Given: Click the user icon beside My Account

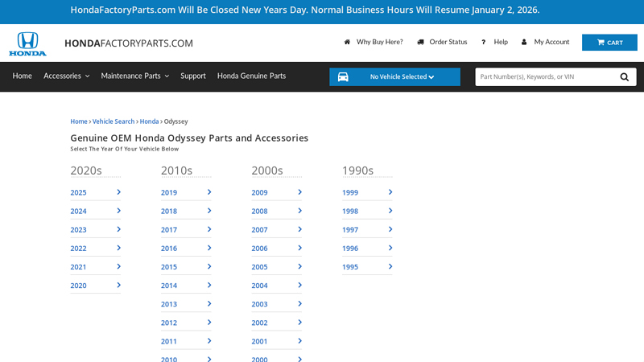Looking at the screenshot, I should coord(524,42).
